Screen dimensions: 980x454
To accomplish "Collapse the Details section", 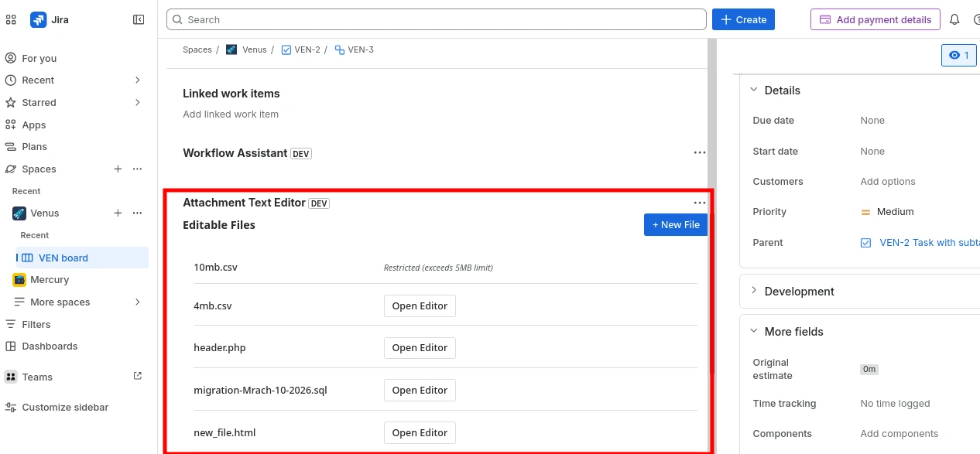I will click(754, 90).
